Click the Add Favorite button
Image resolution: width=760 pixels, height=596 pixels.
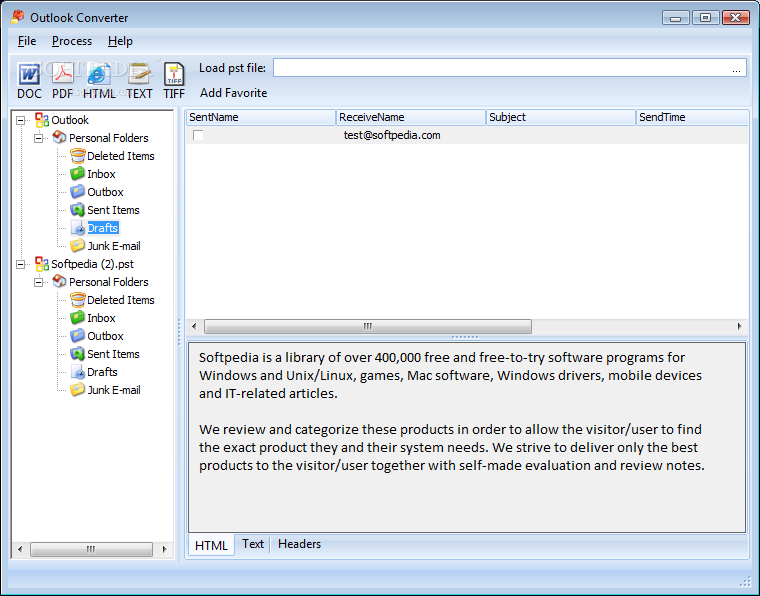234,93
